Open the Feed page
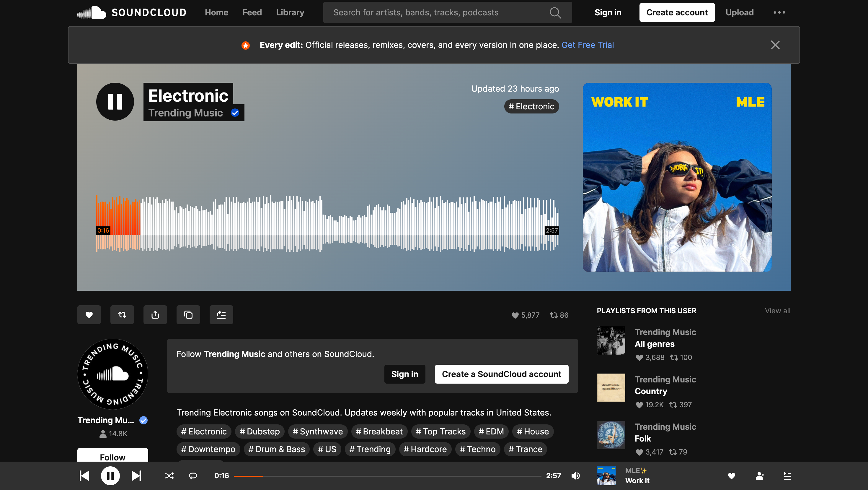The height and width of the screenshot is (490, 868). (x=252, y=12)
